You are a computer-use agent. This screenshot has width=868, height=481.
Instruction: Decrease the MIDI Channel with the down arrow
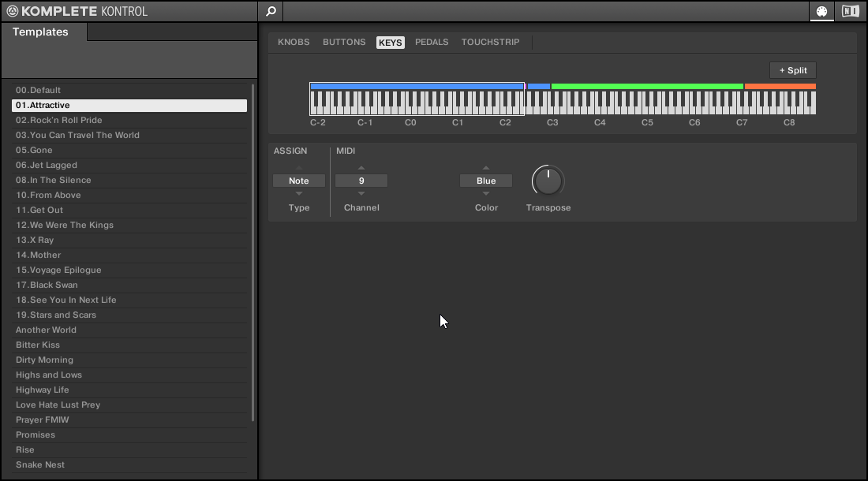361,193
